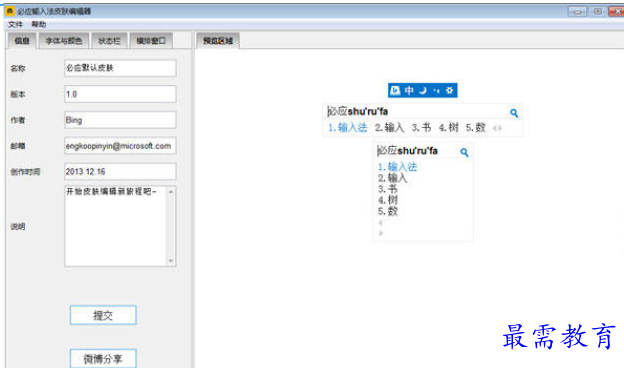Minimize the skin editor window

[577, 12]
